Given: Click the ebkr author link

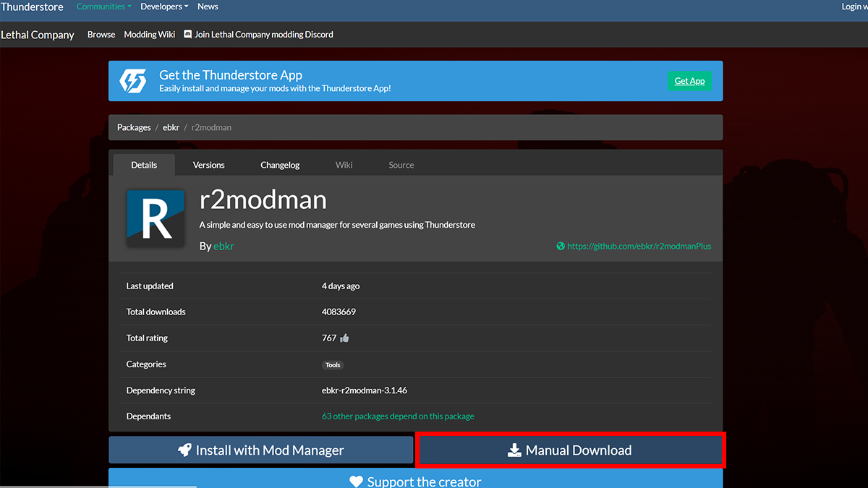Looking at the screenshot, I should (224, 246).
